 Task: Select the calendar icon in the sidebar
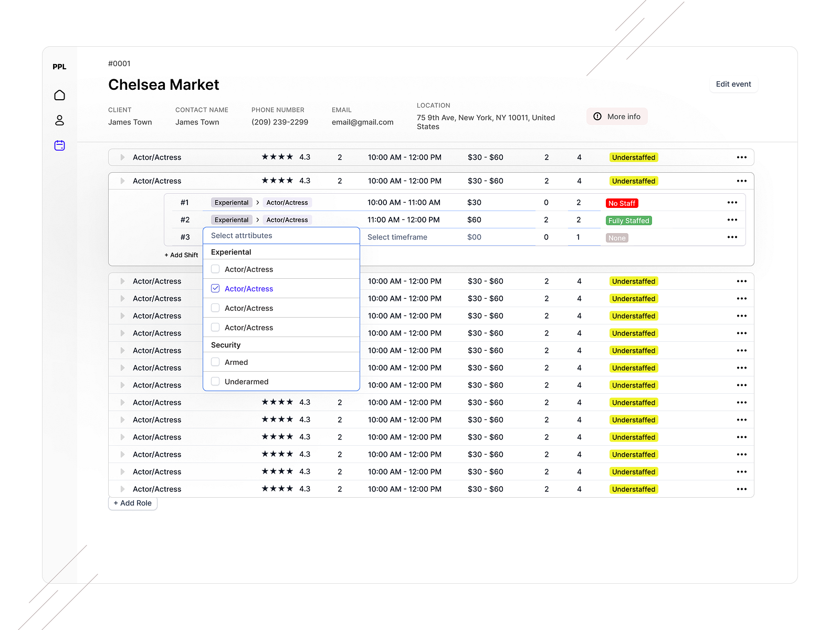[x=59, y=145]
